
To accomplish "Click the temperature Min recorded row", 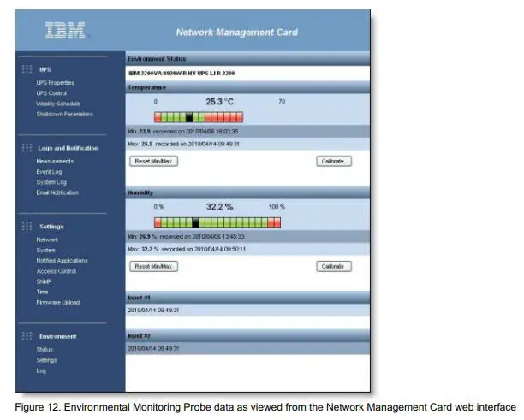I will [247, 131].
